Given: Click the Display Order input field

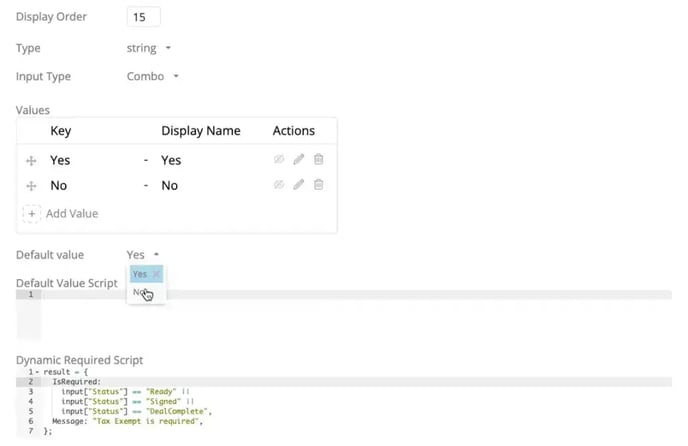Looking at the screenshot, I should [x=144, y=17].
